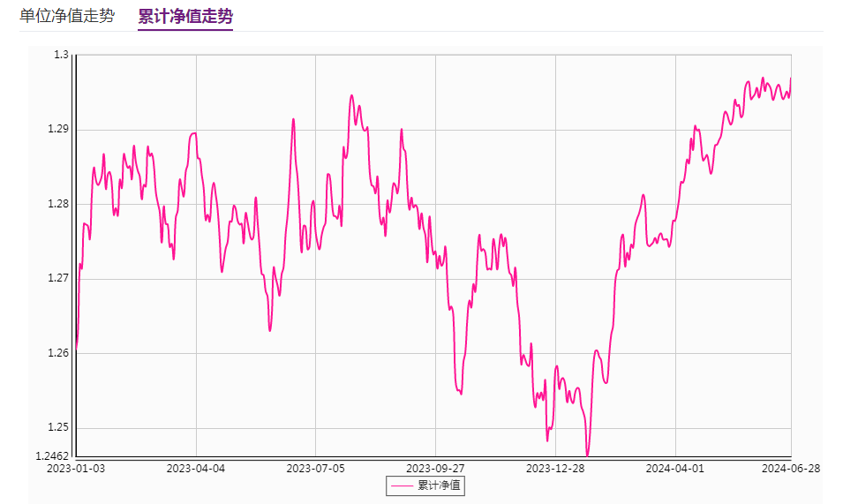Click y-axis value 1.26

(x=58, y=353)
